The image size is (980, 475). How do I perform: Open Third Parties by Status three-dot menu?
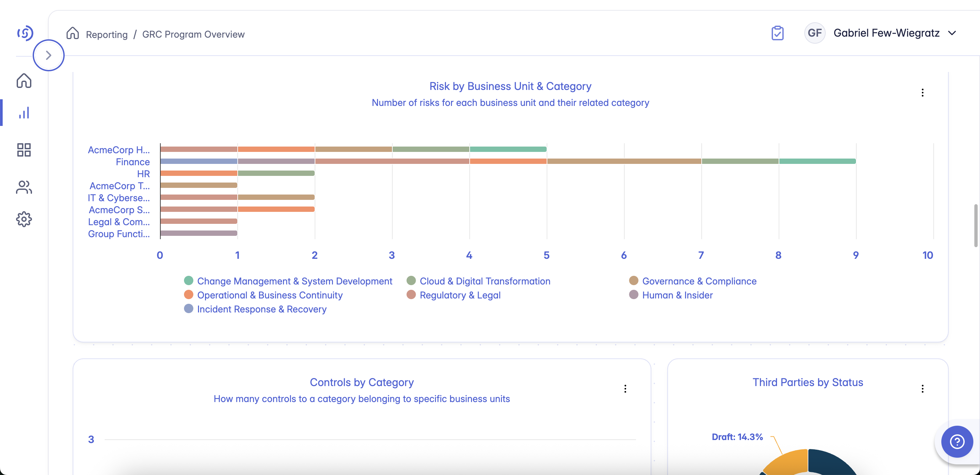(x=922, y=389)
